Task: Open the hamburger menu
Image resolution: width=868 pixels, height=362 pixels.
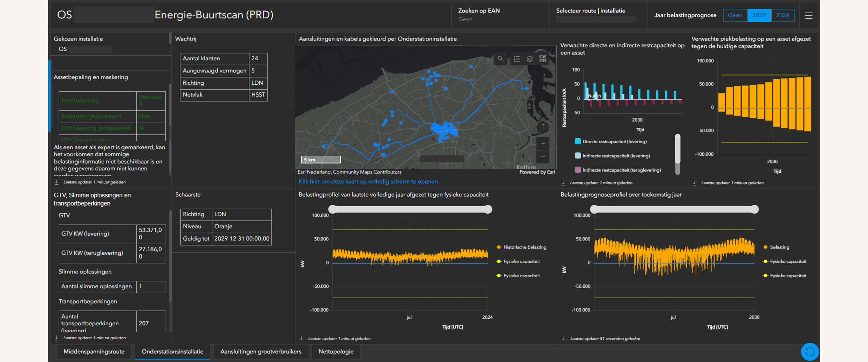Action: coord(809,15)
